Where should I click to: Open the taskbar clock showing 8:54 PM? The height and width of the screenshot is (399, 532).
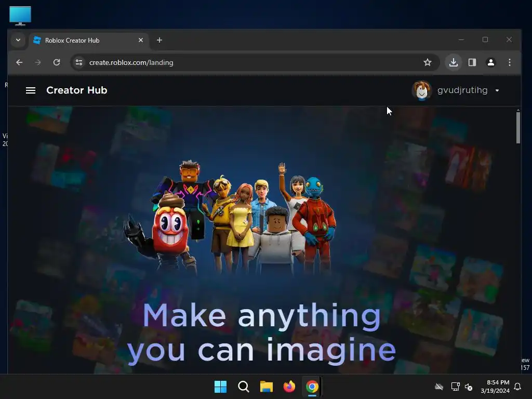495,387
